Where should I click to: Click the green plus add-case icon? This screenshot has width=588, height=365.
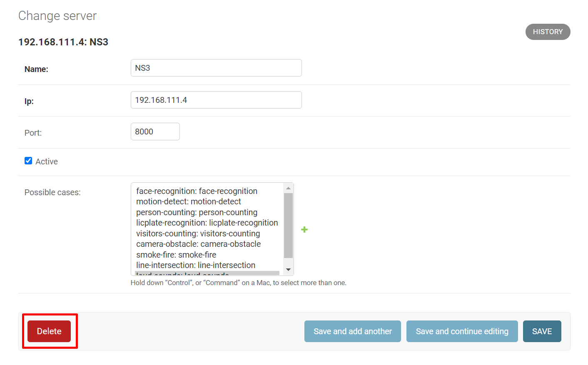pos(304,229)
